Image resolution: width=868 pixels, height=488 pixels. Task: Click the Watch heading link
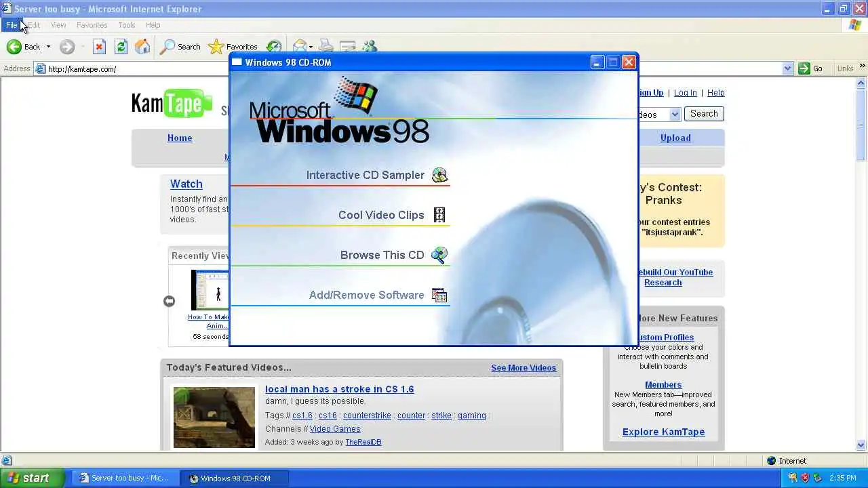tap(186, 184)
